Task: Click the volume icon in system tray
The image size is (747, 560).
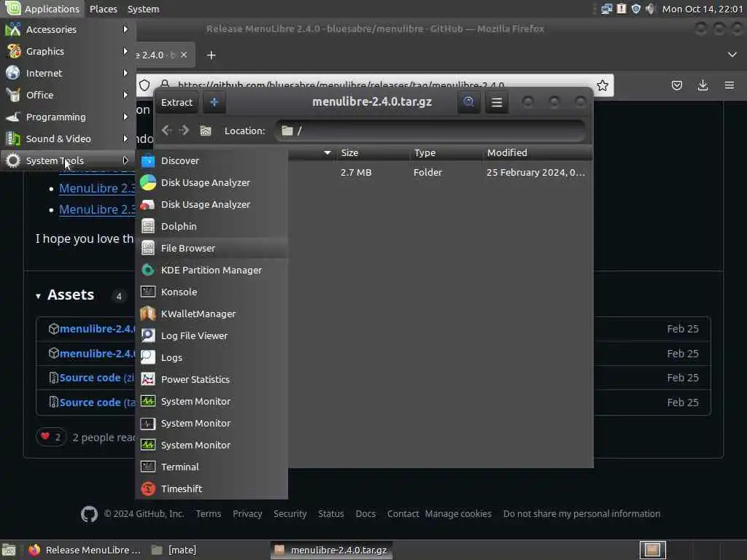Action: 650,9
